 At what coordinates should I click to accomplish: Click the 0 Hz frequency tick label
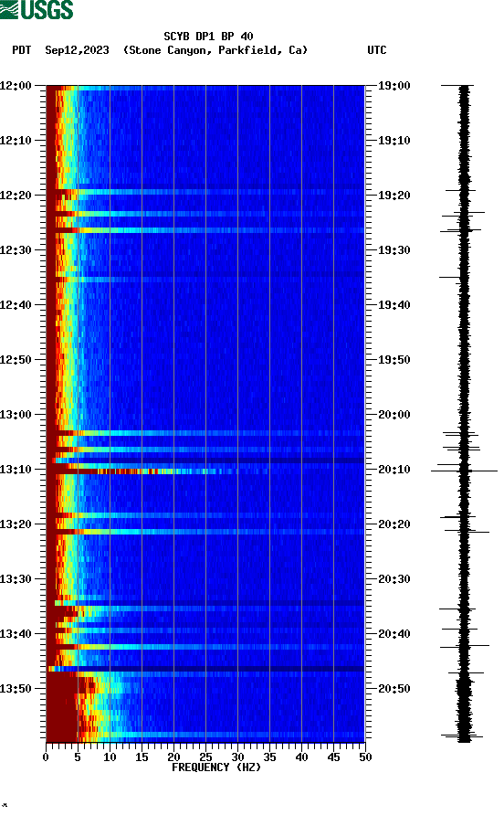46,757
